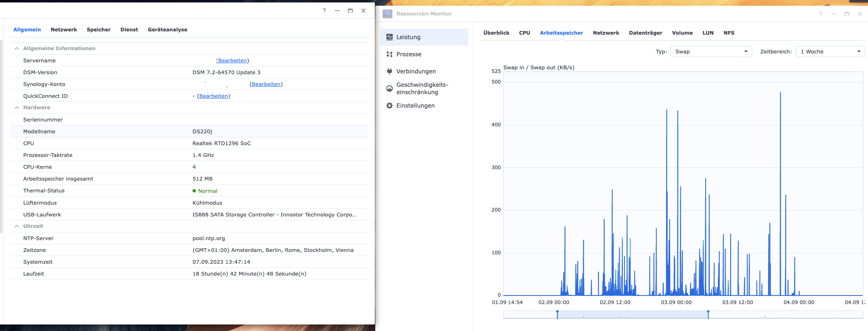Click the Einstellungen gear icon
Image resolution: width=868 pixels, height=331 pixels.
tap(390, 106)
